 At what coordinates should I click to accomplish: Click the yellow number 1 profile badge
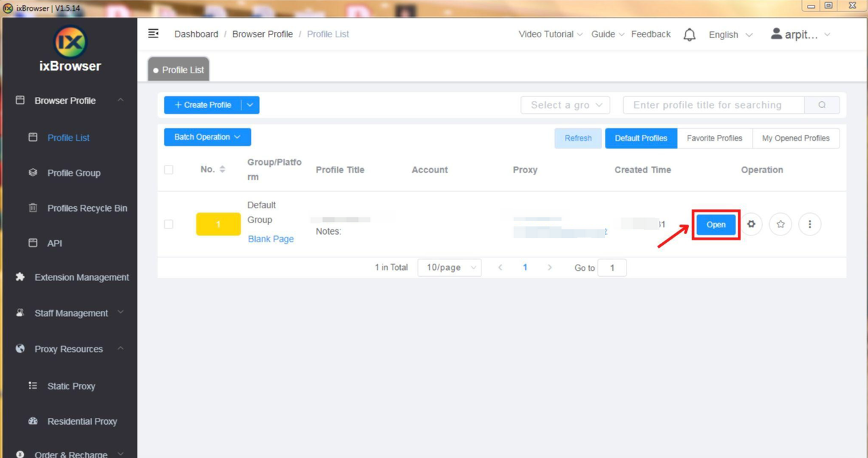[218, 224]
